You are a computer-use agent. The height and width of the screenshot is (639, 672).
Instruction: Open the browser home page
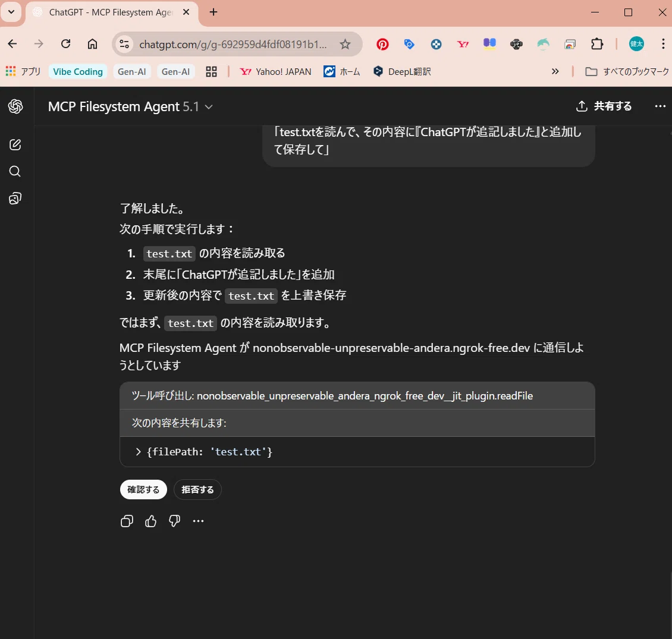point(92,43)
